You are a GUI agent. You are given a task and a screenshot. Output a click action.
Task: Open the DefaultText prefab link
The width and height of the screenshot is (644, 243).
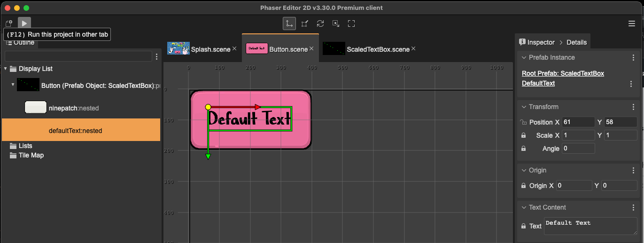coord(538,83)
